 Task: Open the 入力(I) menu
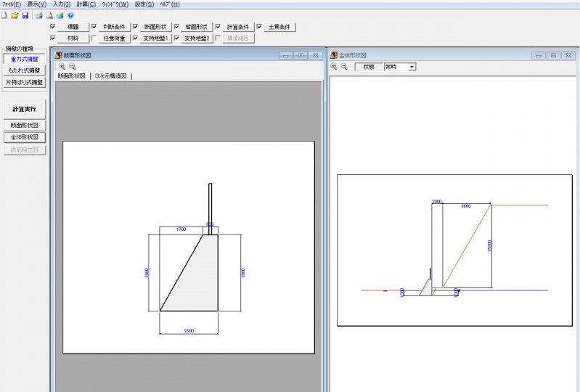coord(62,4)
